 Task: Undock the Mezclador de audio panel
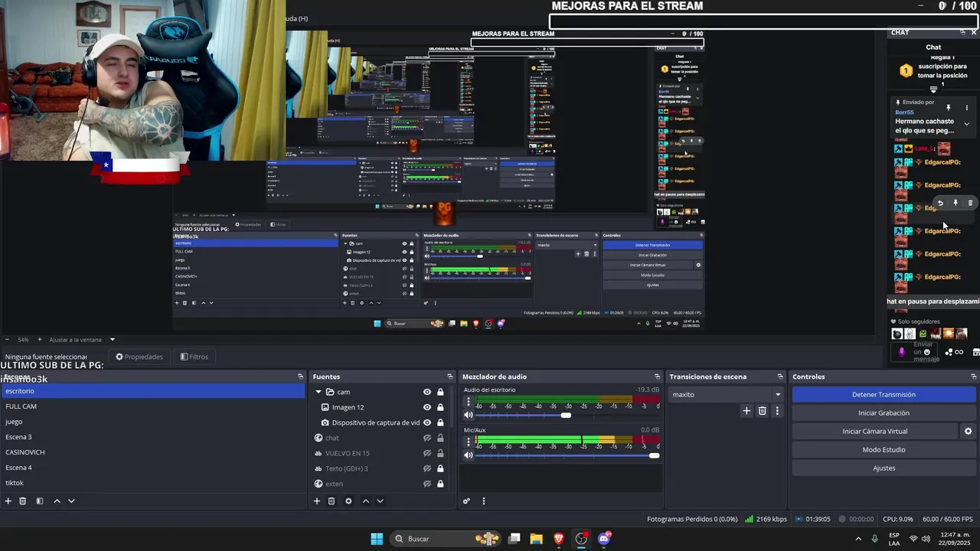pyautogui.click(x=657, y=377)
